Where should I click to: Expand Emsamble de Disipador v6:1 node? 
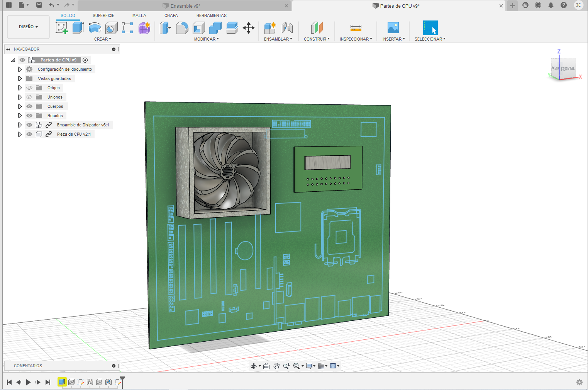20,125
